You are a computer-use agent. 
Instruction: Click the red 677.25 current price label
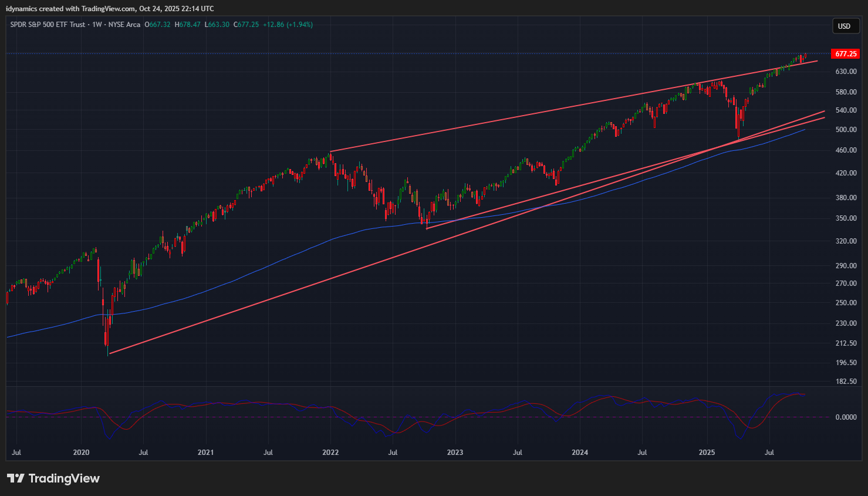[x=846, y=54]
